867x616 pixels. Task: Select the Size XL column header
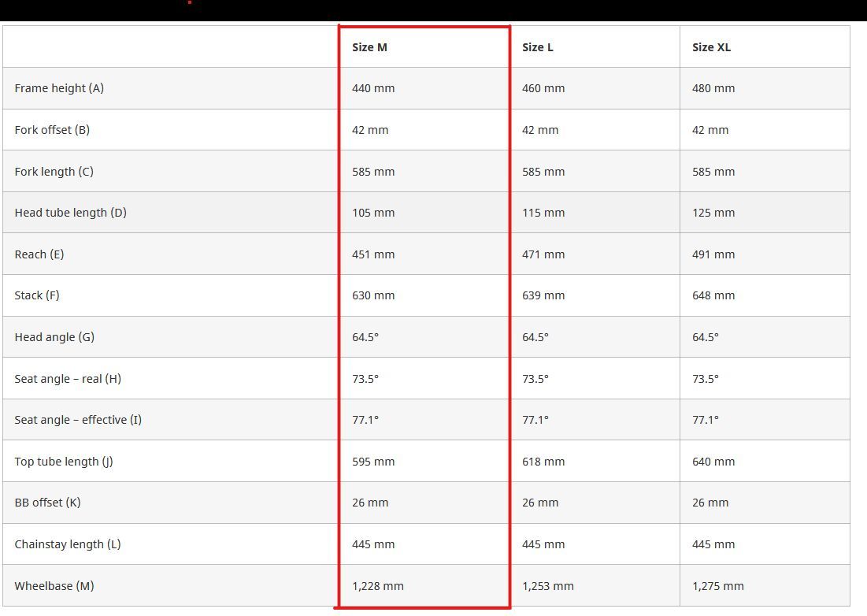[x=711, y=47]
